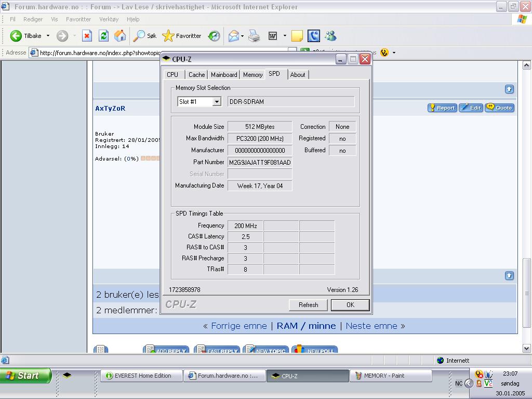Click the Edit button on forum post
532x399 pixels.
[x=471, y=108]
